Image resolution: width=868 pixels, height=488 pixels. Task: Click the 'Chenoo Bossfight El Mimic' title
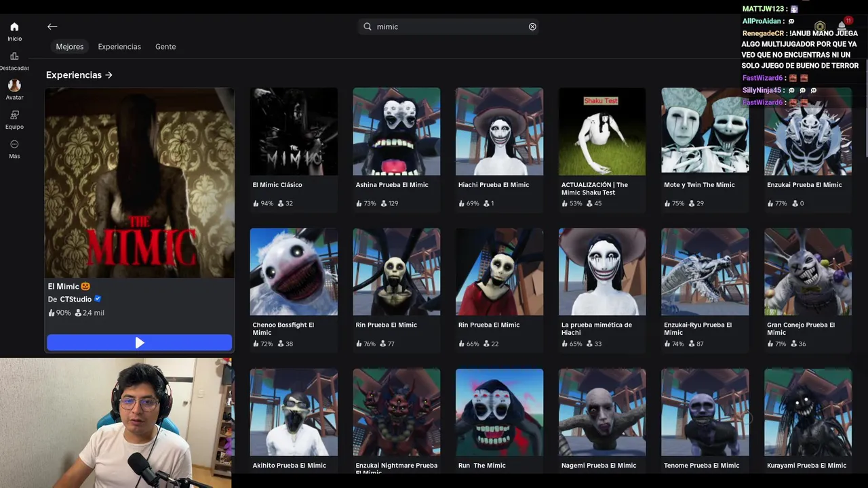click(x=283, y=329)
